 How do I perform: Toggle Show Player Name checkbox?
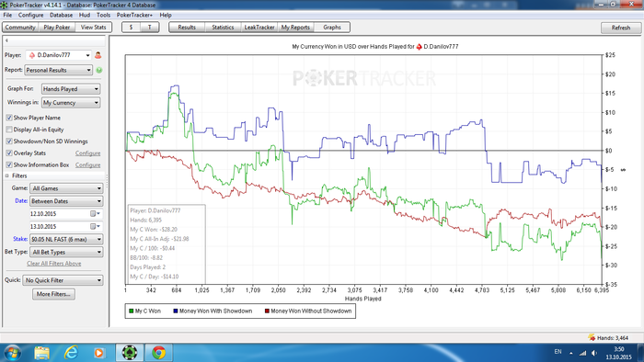pyautogui.click(x=9, y=118)
